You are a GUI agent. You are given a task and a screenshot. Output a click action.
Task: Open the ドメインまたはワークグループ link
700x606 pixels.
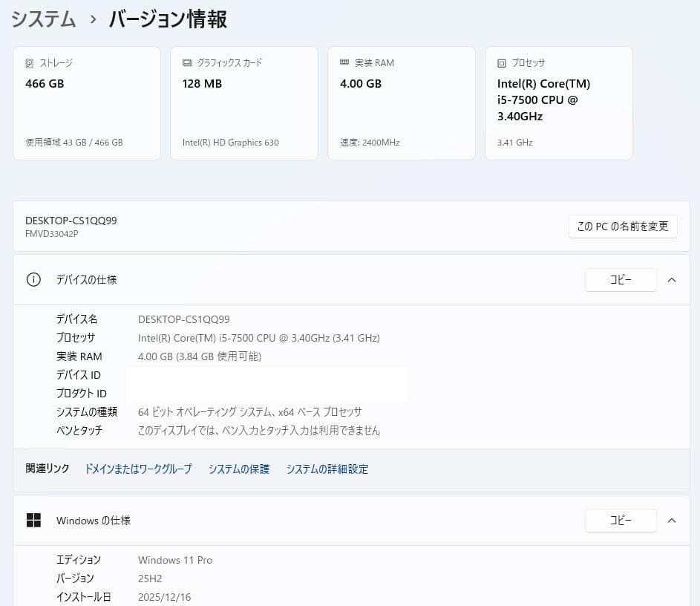pyautogui.click(x=138, y=469)
